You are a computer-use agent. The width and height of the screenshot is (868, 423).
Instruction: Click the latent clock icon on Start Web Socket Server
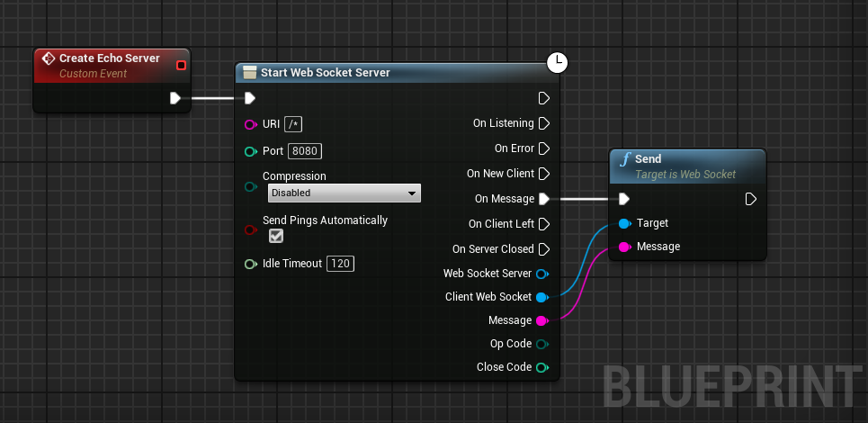coord(558,63)
